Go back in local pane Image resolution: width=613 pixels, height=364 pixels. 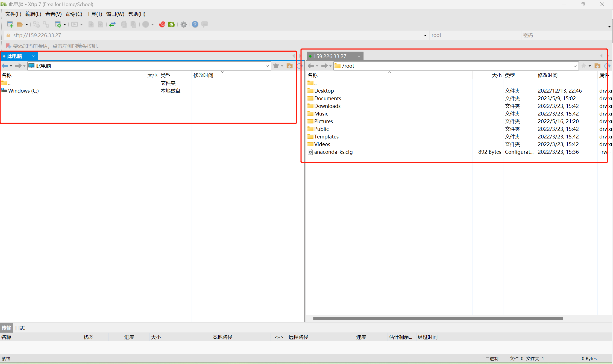click(x=5, y=66)
